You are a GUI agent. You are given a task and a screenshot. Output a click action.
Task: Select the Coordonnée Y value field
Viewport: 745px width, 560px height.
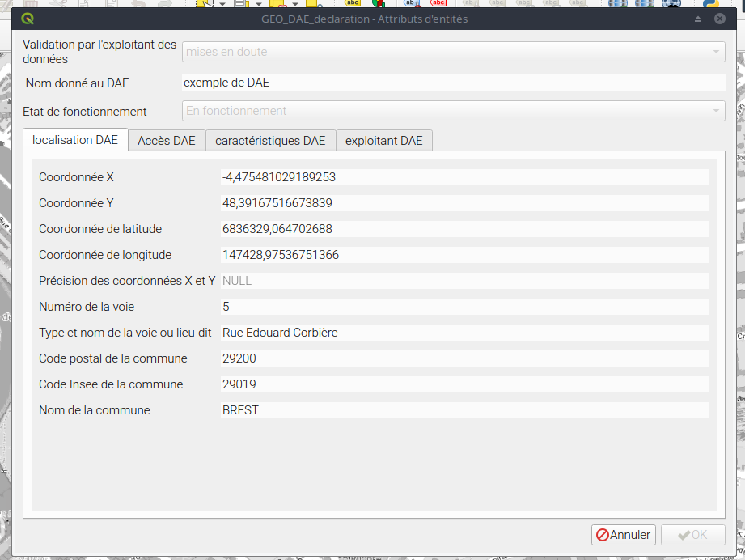[x=464, y=203]
